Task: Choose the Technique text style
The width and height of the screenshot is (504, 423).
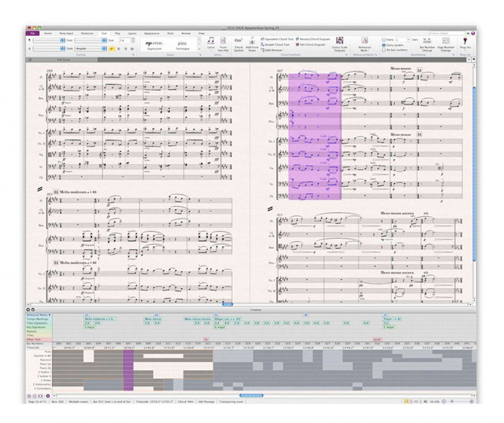Action: coord(183,45)
